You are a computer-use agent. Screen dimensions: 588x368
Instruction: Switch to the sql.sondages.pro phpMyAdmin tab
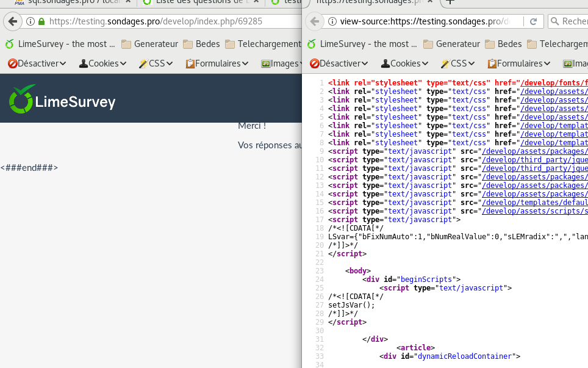click(x=73, y=2)
